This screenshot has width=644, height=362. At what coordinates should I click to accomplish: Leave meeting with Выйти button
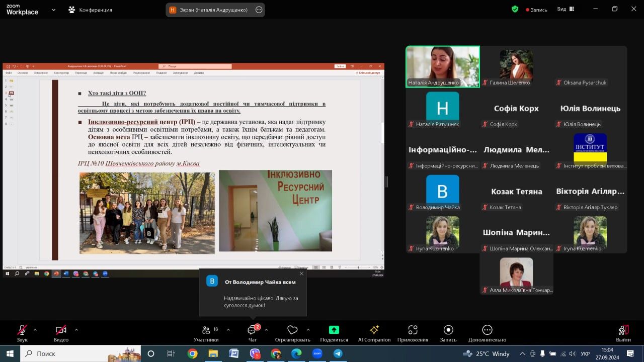[623, 333]
